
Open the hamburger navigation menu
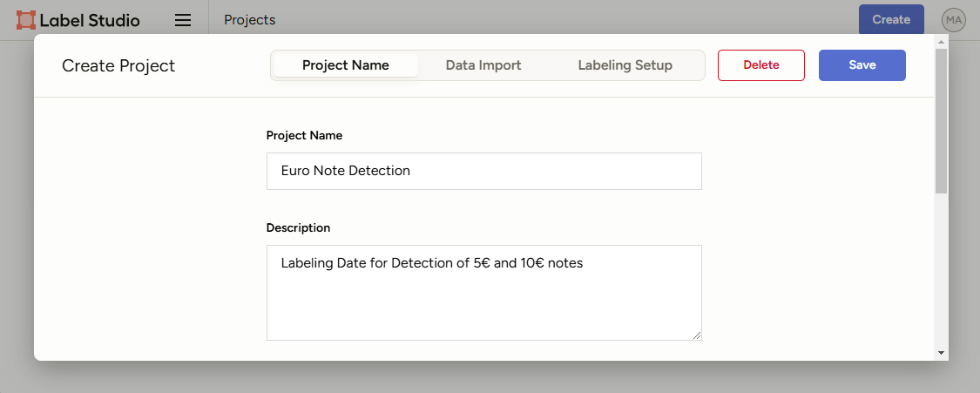click(183, 20)
